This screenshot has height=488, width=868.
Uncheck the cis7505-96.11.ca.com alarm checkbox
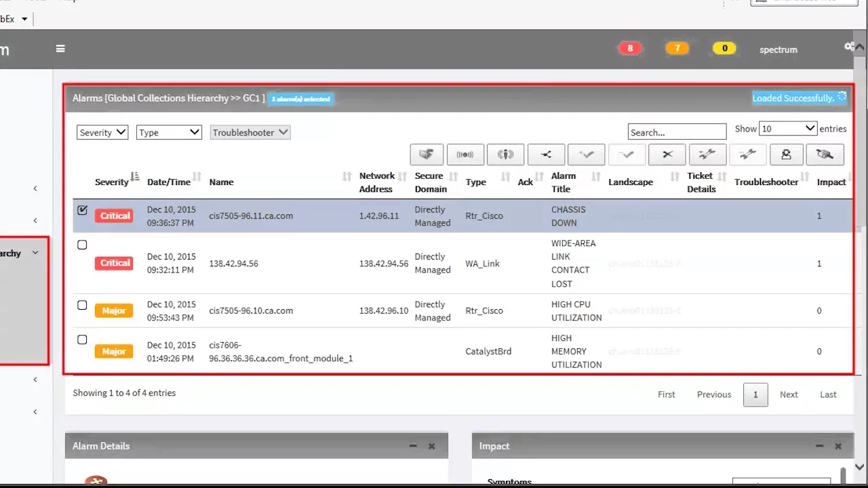point(82,210)
